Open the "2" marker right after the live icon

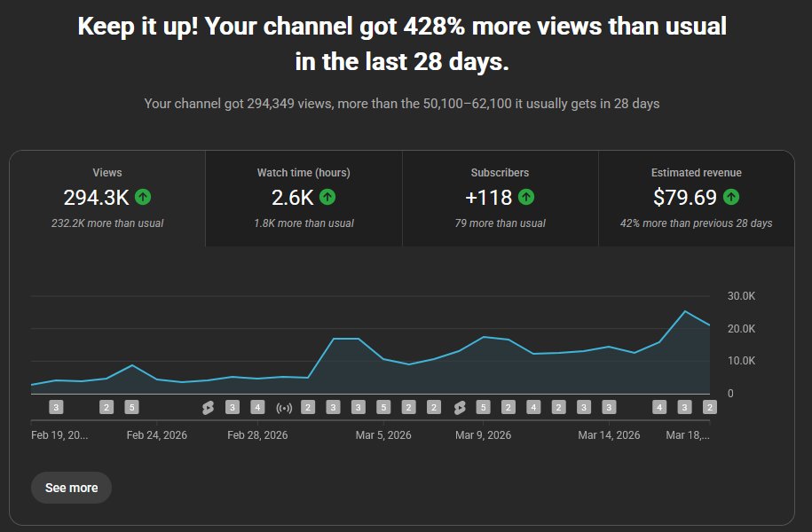(308, 407)
